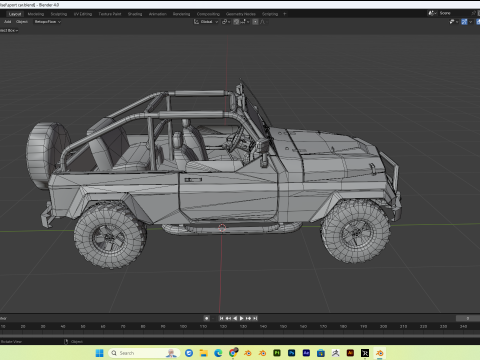Viewport: 480px width, 360px height.
Task: Open the Add menu in viewport header
Action: [x=7, y=22]
